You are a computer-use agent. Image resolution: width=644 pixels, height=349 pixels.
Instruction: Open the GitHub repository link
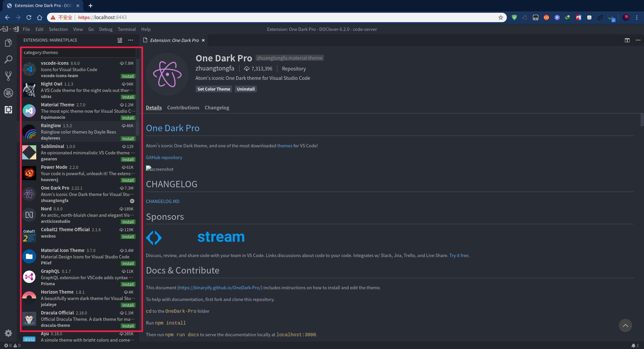pos(164,157)
